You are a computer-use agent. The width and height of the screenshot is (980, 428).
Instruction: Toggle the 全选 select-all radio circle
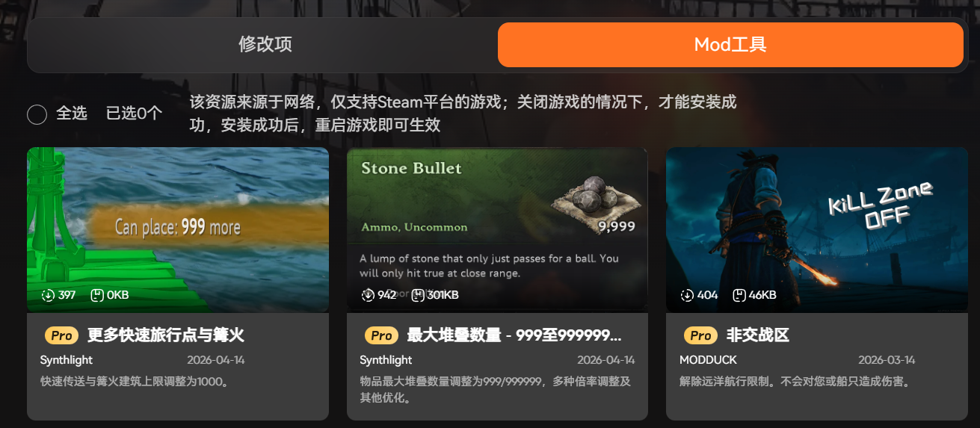[x=37, y=114]
